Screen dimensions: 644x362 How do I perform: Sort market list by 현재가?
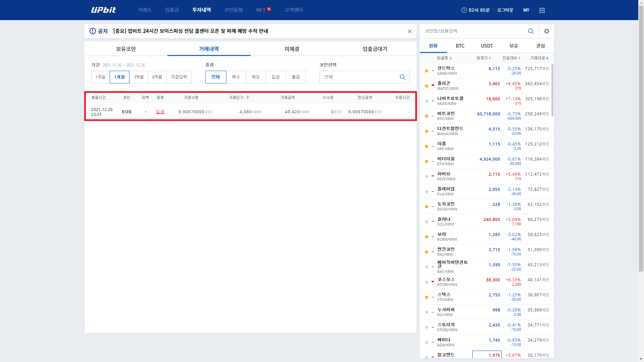[483, 58]
